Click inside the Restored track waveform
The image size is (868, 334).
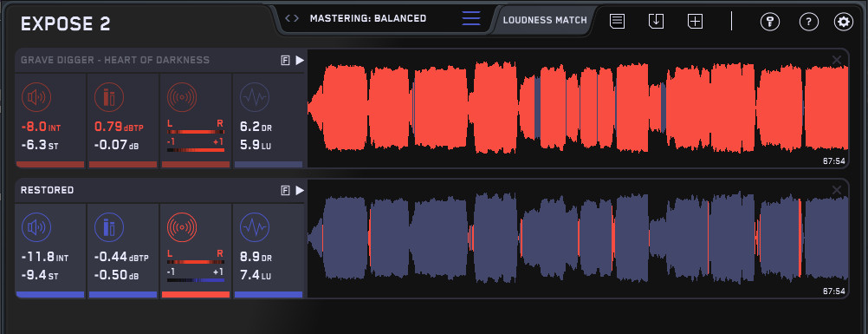[x=578, y=239]
